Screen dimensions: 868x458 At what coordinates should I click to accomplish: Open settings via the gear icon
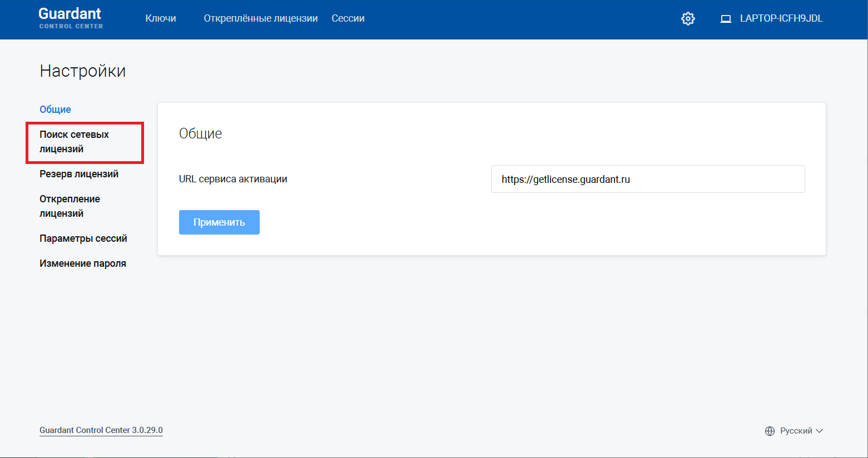coord(688,19)
